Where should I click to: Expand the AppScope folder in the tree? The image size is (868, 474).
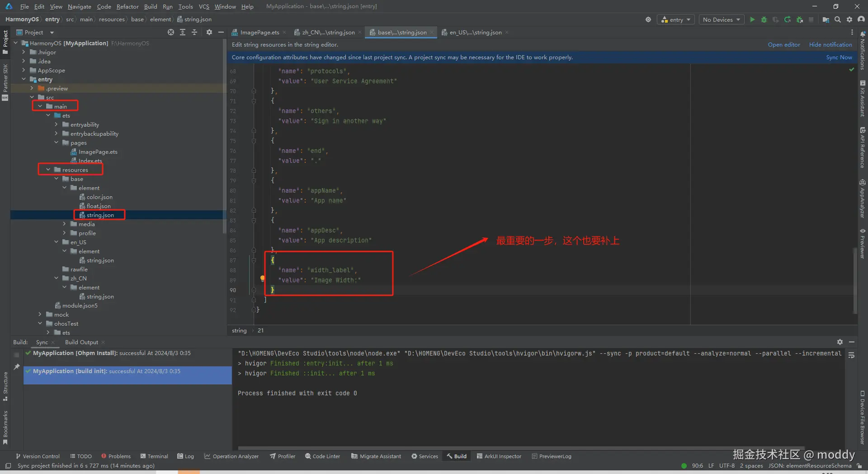pos(24,70)
